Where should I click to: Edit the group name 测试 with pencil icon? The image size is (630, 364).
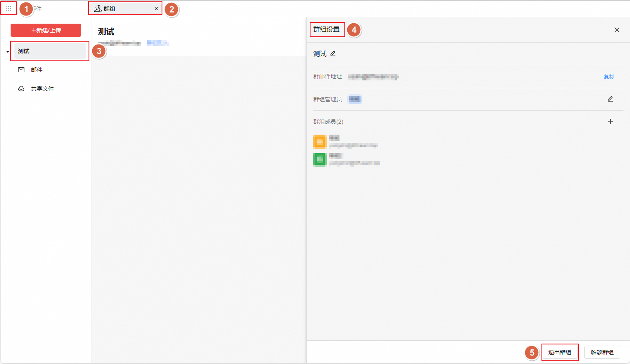pos(333,54)
